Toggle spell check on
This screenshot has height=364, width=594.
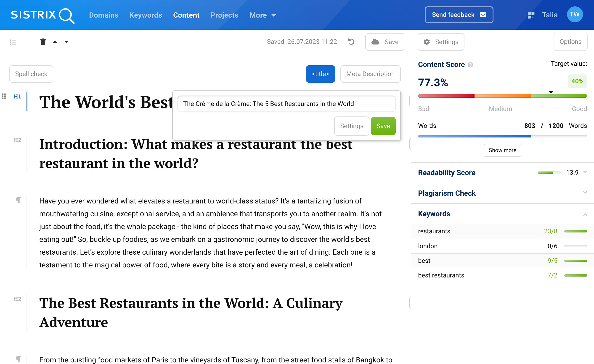click(32, 74)
